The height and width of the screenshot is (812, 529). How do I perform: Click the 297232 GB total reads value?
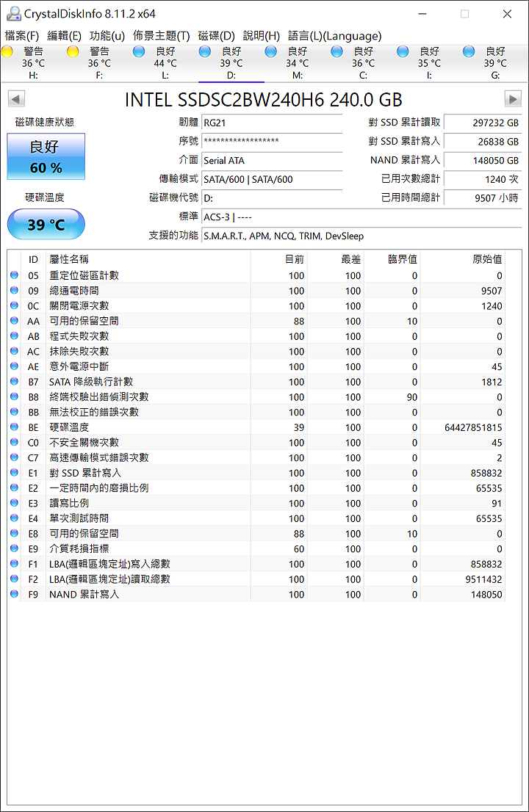pos(483,123)
